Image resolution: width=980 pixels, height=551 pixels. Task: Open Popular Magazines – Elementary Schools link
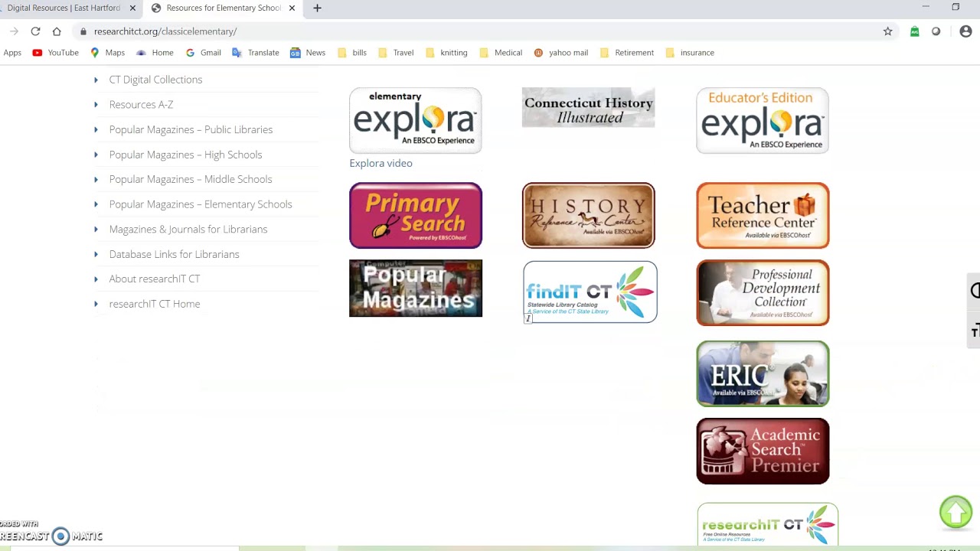[201, 204]
